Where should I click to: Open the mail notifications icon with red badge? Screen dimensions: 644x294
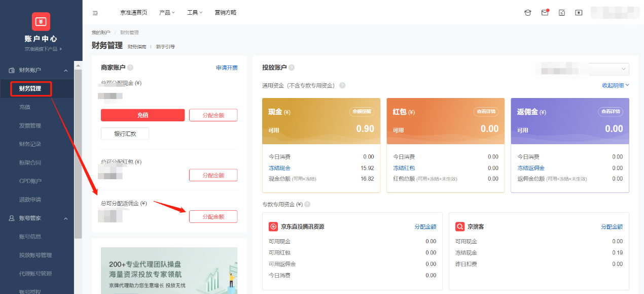545,12
